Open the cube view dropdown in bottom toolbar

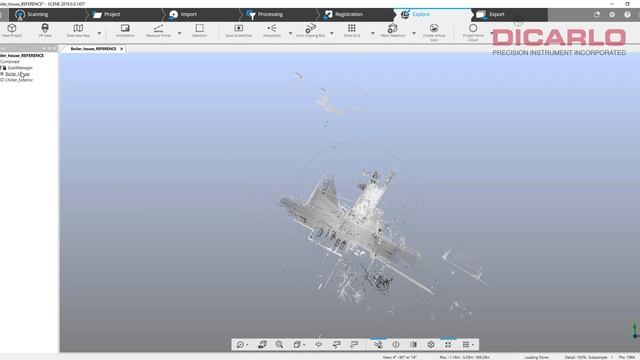pyautogui.click(x=299, y=344)
